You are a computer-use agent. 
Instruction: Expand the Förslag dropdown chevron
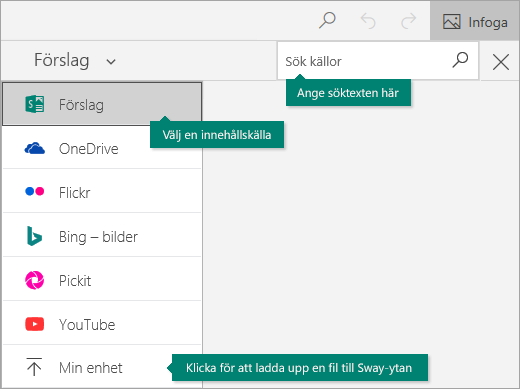click(x=111, y=62)
